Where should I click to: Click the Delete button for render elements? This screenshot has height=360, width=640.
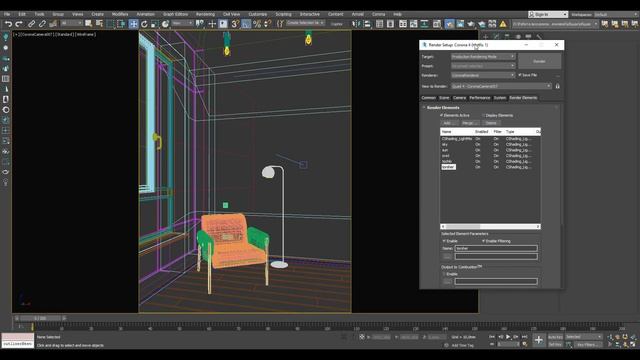pos(491,123)
